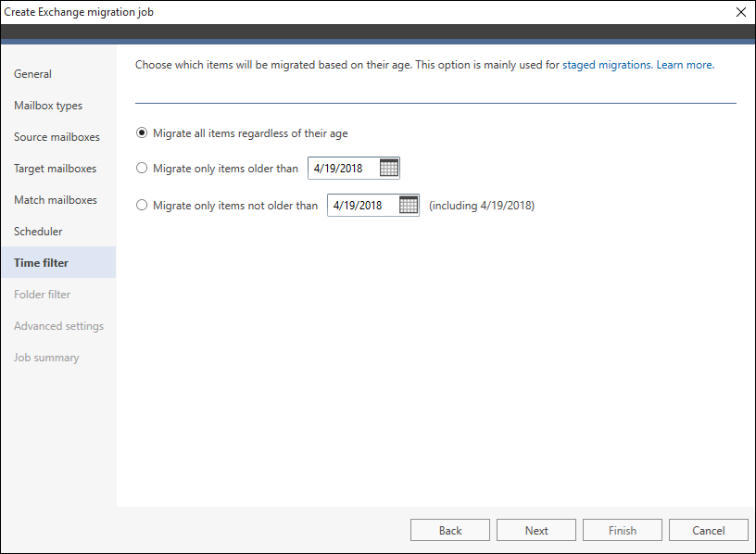Click the '(including 4/19/2018)' note

pyautogui.click(x=482, y=206)
